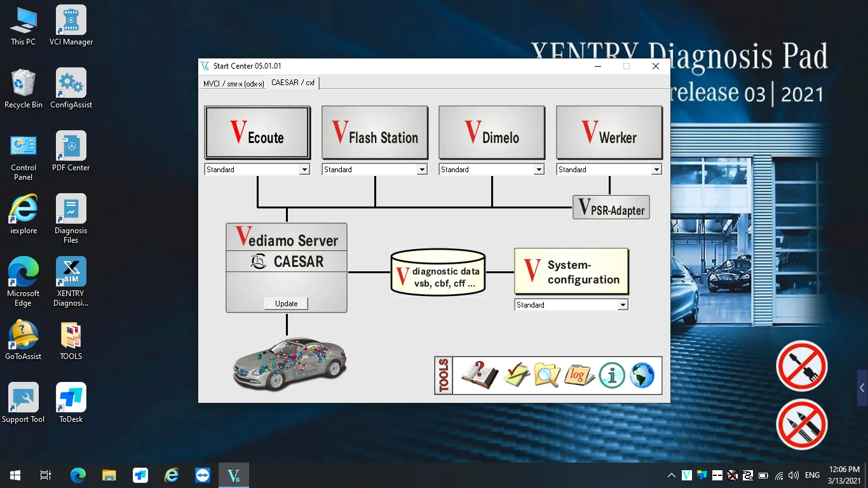Screen dimensions: 868x488
Task: Launch the Ecoute application button
Action: tap(257, 132)
